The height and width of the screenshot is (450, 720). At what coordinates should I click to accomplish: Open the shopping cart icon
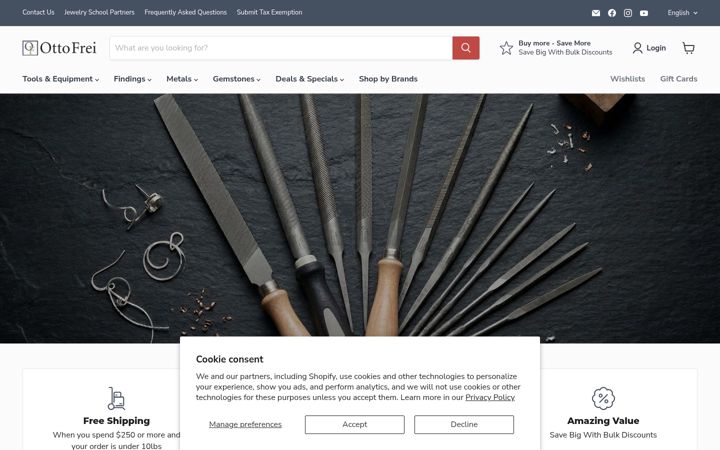click(x=688, y=48)
